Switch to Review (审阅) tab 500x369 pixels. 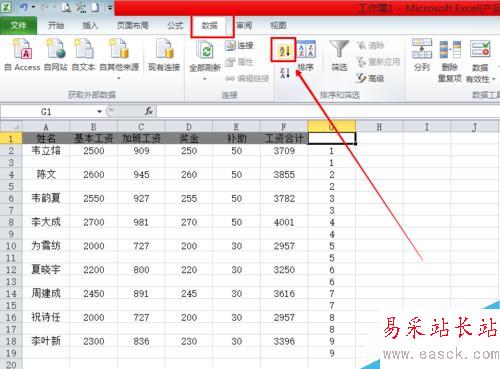point(244,25)
